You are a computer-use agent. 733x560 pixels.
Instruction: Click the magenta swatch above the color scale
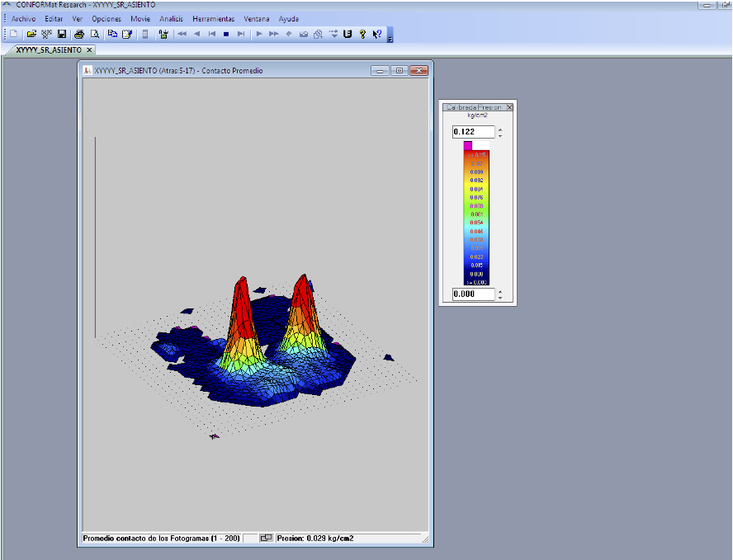coord(468,145)
